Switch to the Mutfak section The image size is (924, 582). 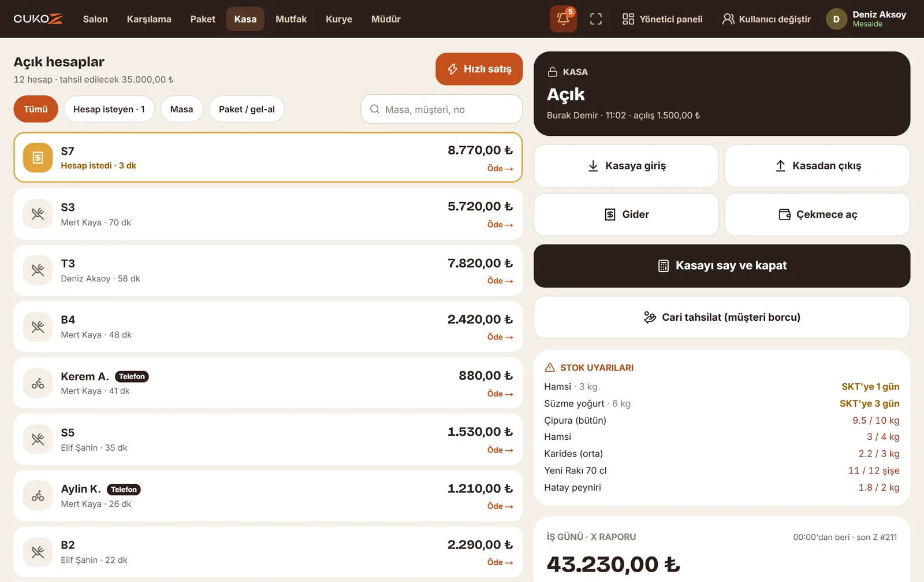(x=291, y=19)
